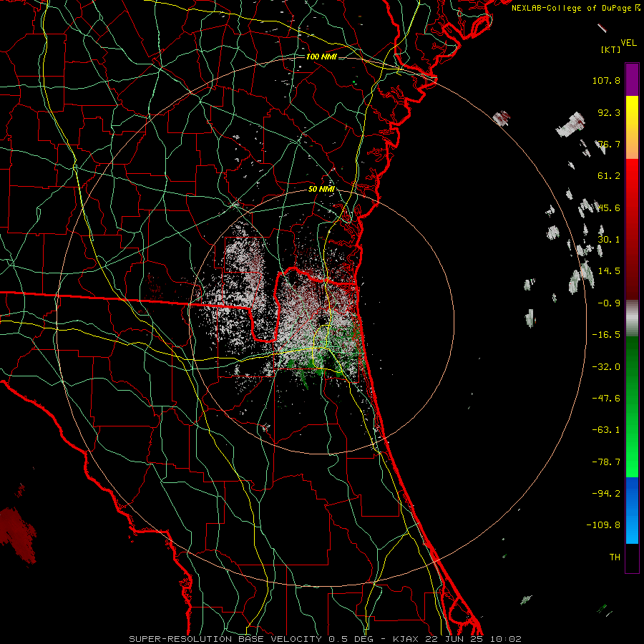Click the 100 NMI range ring label

321,57
